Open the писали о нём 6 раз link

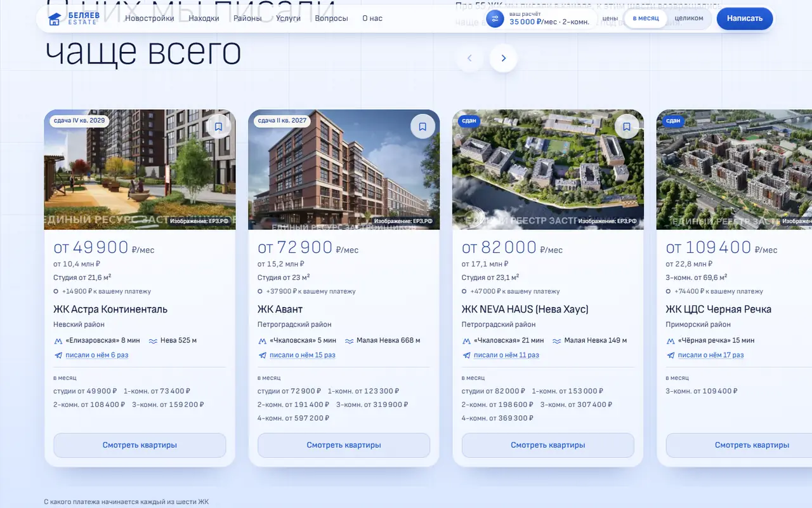[97, 355]
